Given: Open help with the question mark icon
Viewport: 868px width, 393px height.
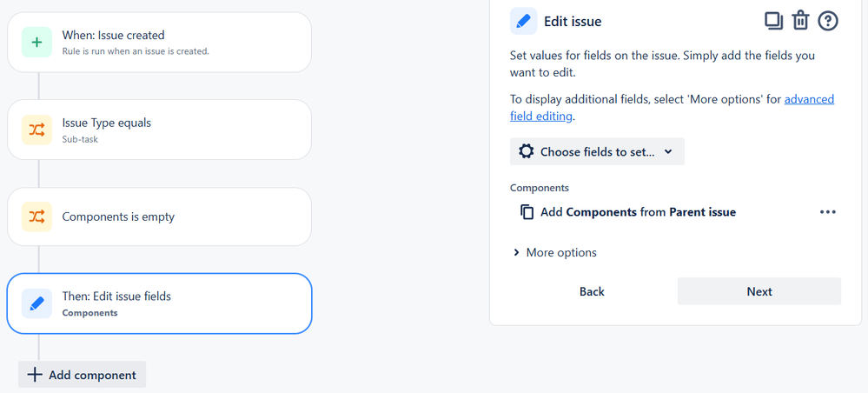Looking at the screenshot, I should (828, 21).
